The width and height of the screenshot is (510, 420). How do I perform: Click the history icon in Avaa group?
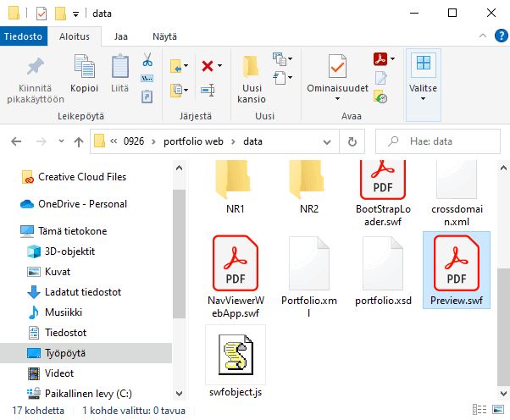tap(380, 97)
